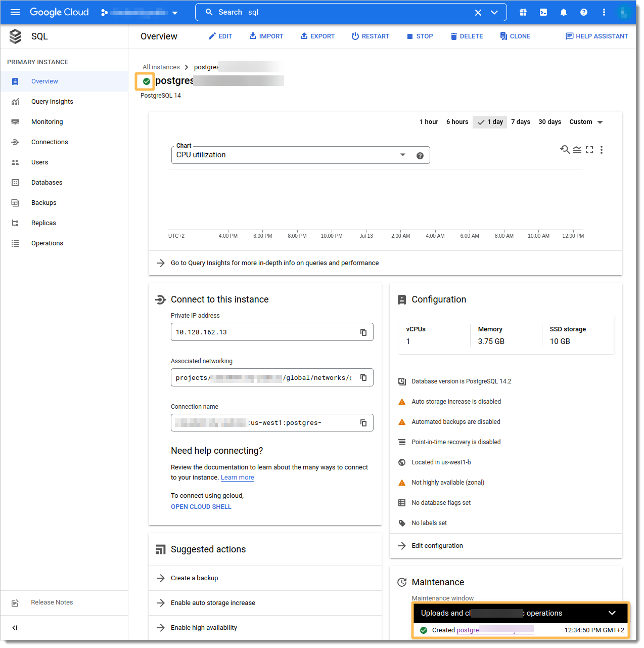The width and height of the screenshot is (644, 648).
Task: Open Users in the sidebar
Action: (x=64, y=162)
